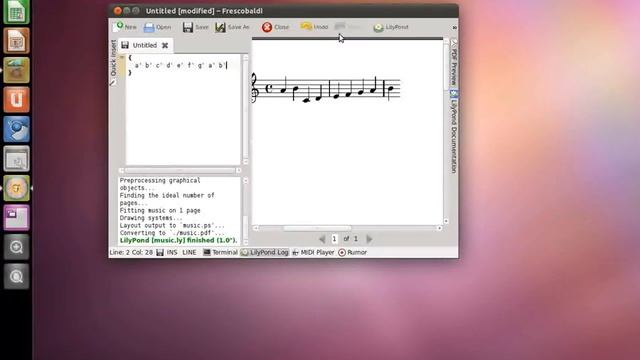This screenshot has height=360, width=640.
Task: Click the status bar save-state disk icon
Action: (x=160, y=253)
